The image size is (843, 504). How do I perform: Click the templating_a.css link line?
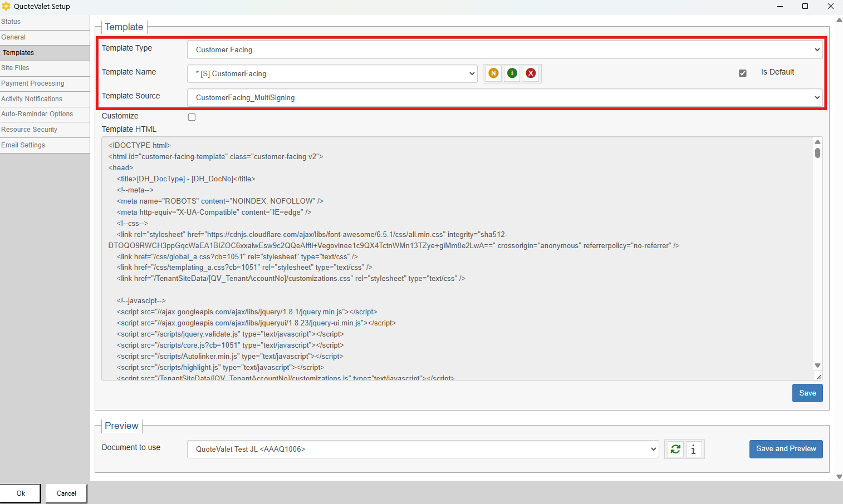(x=244, y=268)
